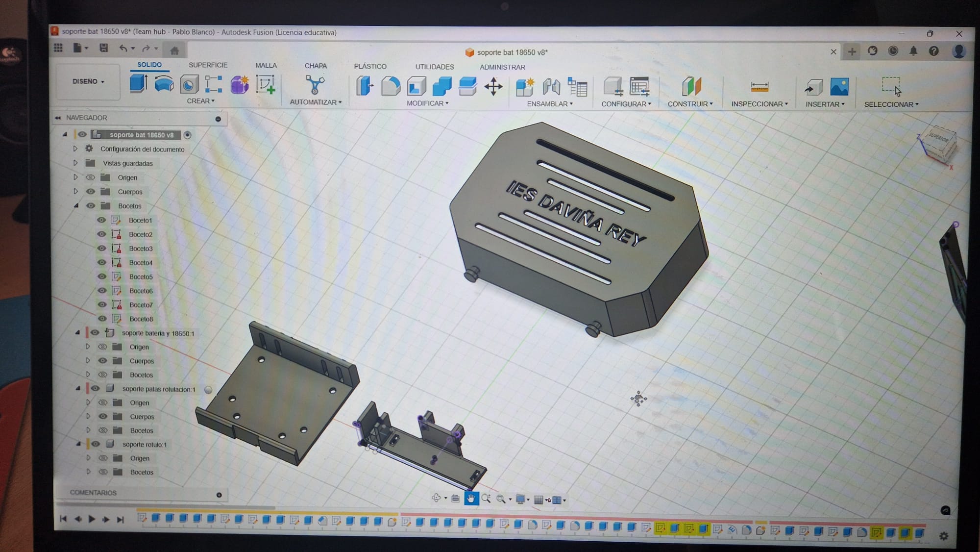Open the DISEÑO workspace dropdown

point(88,81)
